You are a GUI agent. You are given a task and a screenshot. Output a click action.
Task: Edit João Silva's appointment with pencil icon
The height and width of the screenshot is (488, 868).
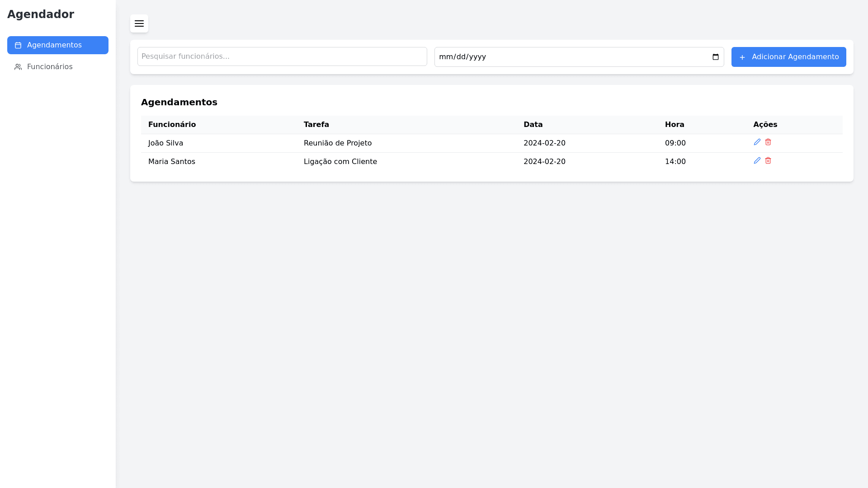coord(757,142)
